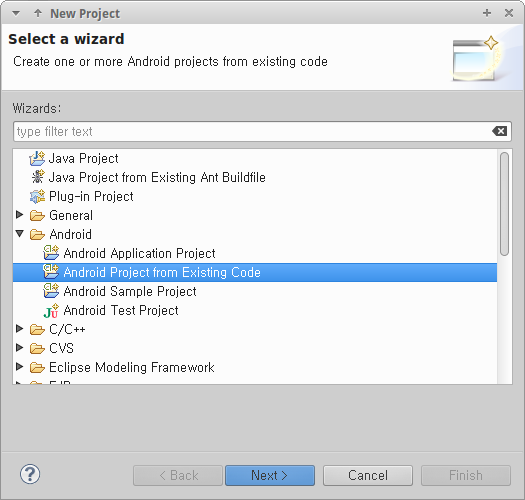The width and height of the screenshot is (525, 500).
Task: Select the Android Sample Project icon
Action: pyautogui.click(x=51, y=291)
